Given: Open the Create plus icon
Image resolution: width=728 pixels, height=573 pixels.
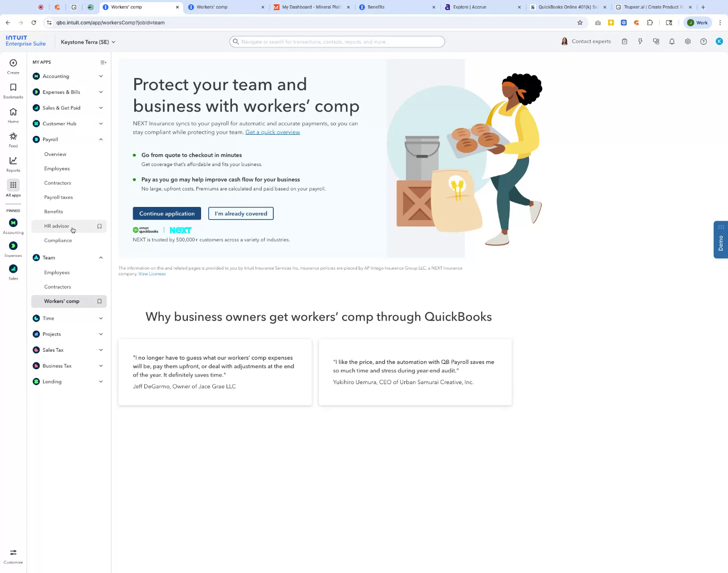Looking at the screenshot, I should (x=13, y=63).
